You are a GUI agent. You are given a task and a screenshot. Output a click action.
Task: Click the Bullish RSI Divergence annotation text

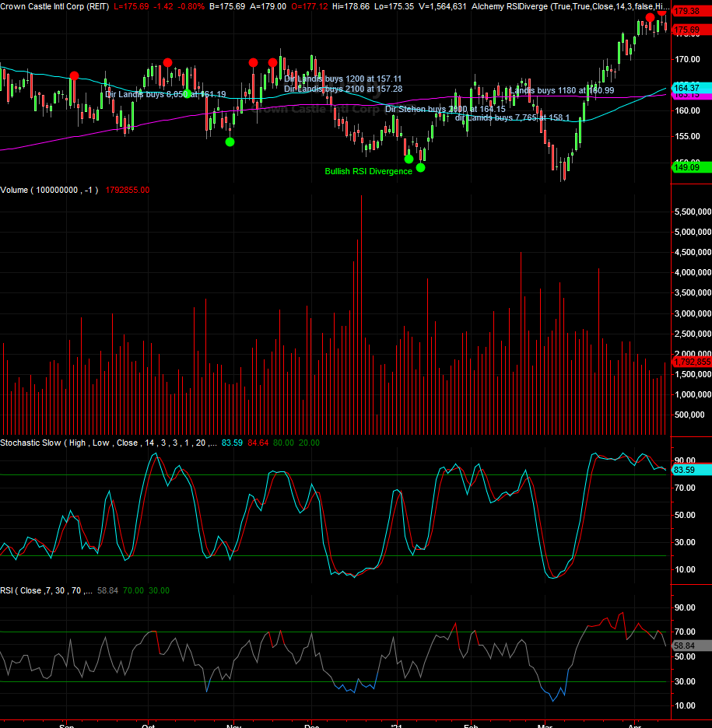point(368,171)
